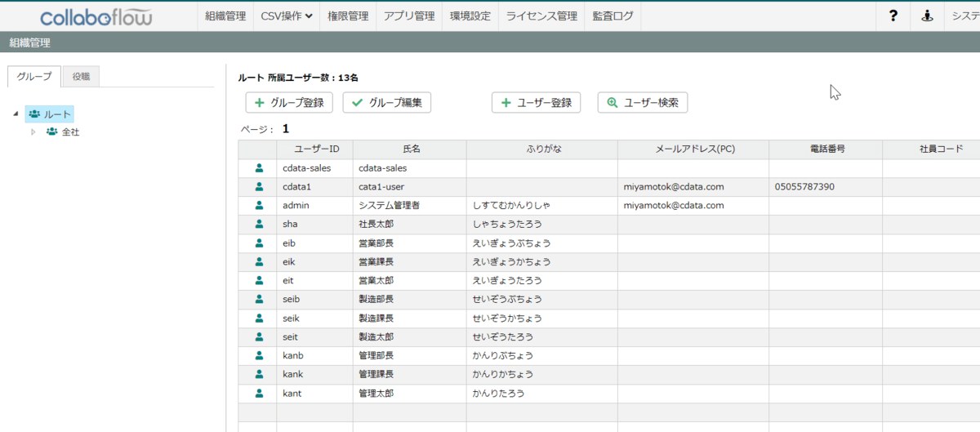Open the 監査ログ menu item
Viewport: 980px width, 432px height.
click(612, 16)
